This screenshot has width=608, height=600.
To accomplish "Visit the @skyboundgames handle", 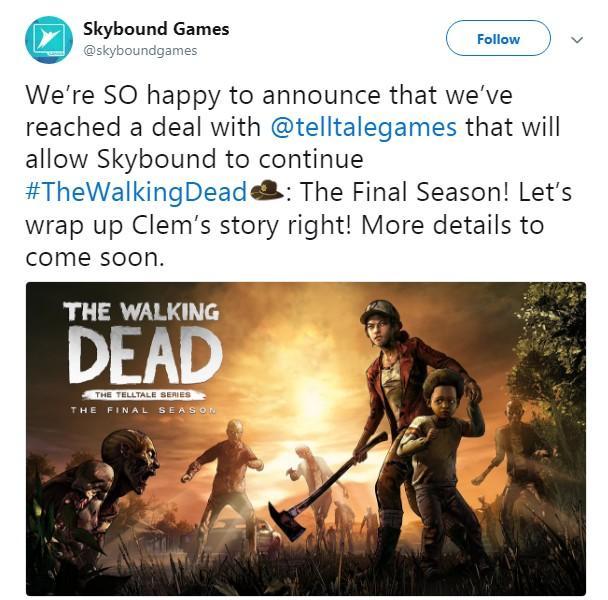I will pos(140,50).
